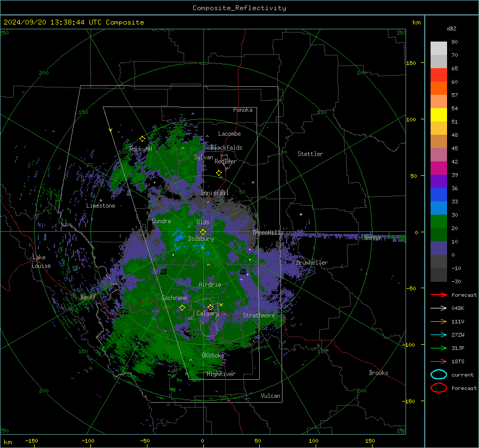Image resolution: width=479 pixels, height=448 pixels.
Task: Select the bright green 30-20 dBZ swatch
Action: pyautogui.click(x=439, y=222)
